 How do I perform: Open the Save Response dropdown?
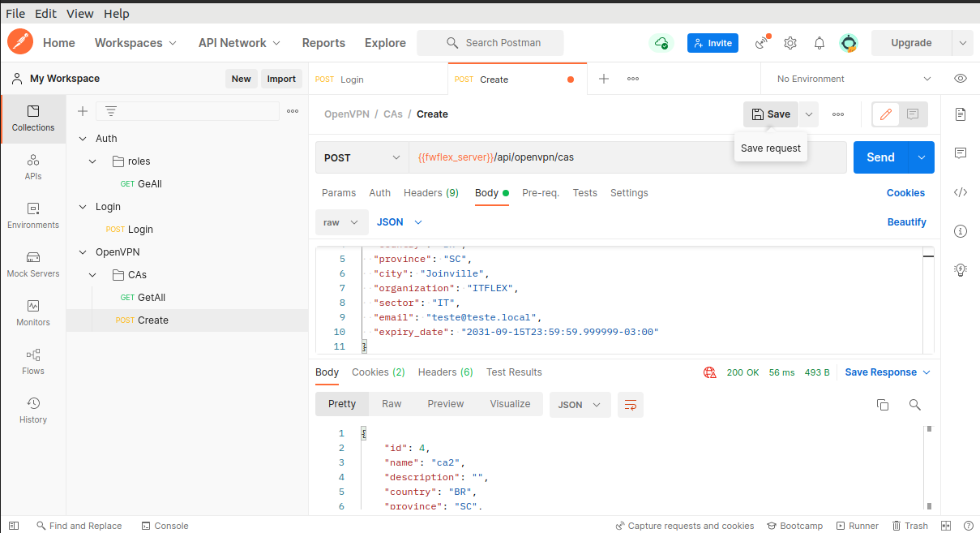click(x=888, y=372)
